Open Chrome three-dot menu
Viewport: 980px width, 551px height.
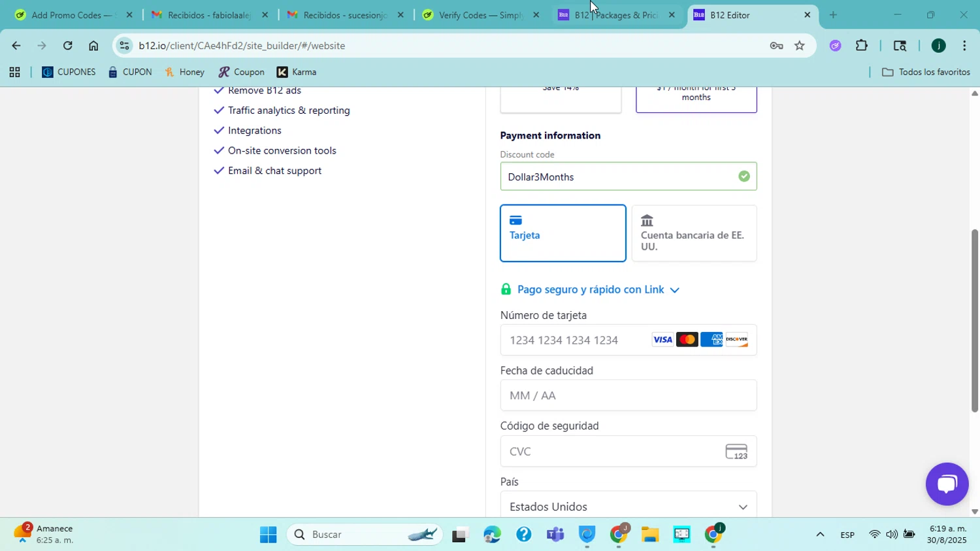[964, 45]
